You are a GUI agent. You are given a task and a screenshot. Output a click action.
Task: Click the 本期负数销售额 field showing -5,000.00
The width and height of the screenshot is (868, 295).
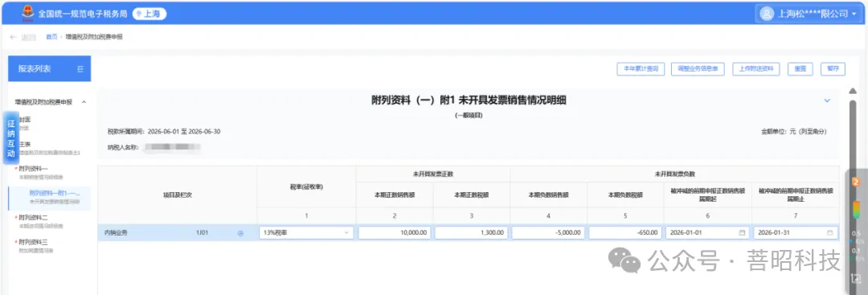click(548, 233)
